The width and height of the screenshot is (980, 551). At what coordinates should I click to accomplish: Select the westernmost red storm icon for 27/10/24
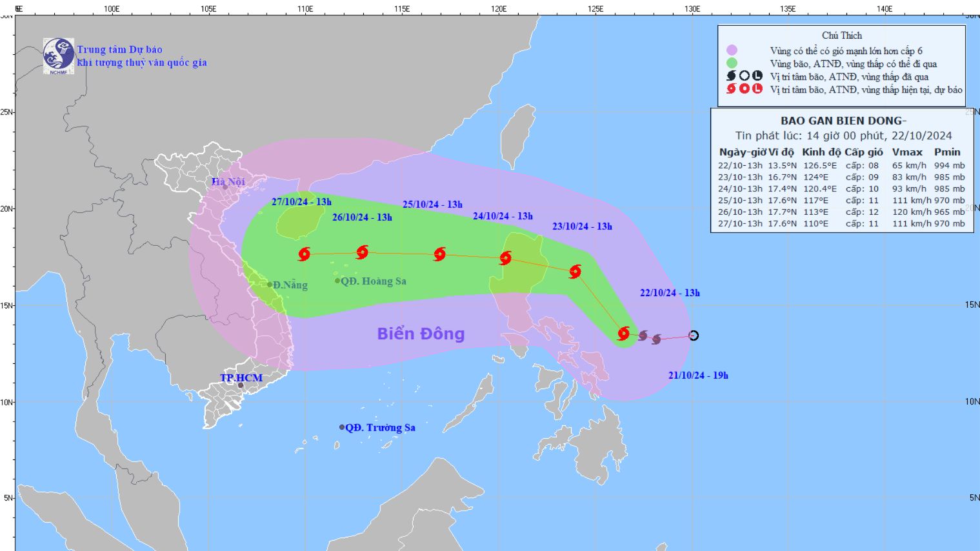click(305, 254)
